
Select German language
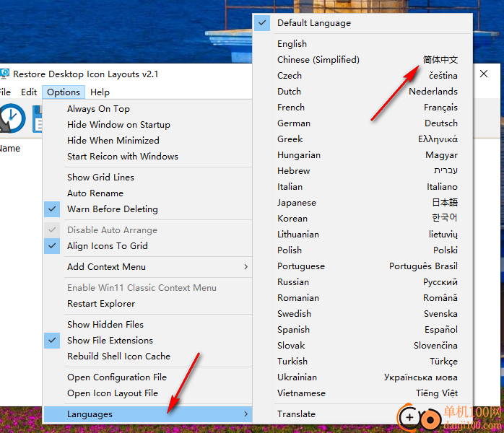(x=362, y=123)
